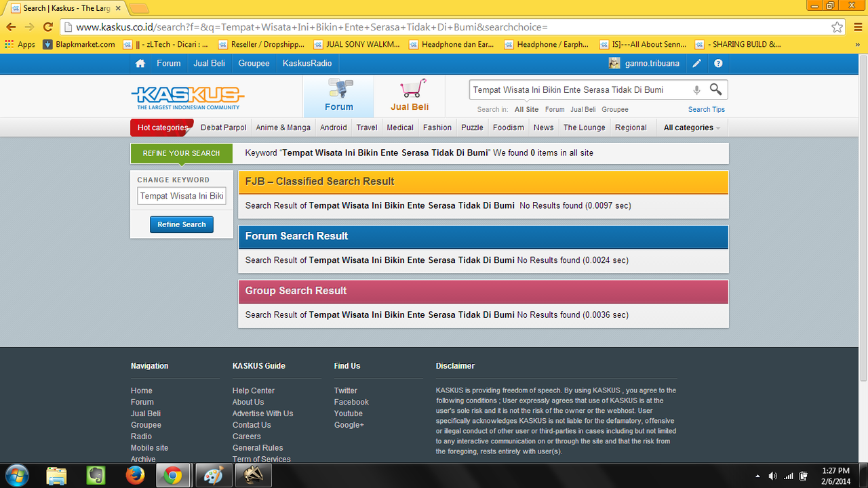Open the Anime & Manga category
This screenshot has height=488, width=868.
tap(283, 127)
